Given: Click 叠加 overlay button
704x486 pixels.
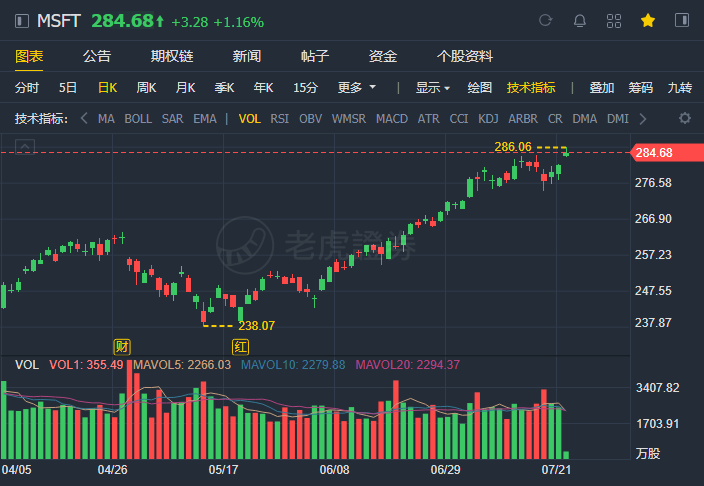Looking at the screenshot, I should click(x=602, y=88).
